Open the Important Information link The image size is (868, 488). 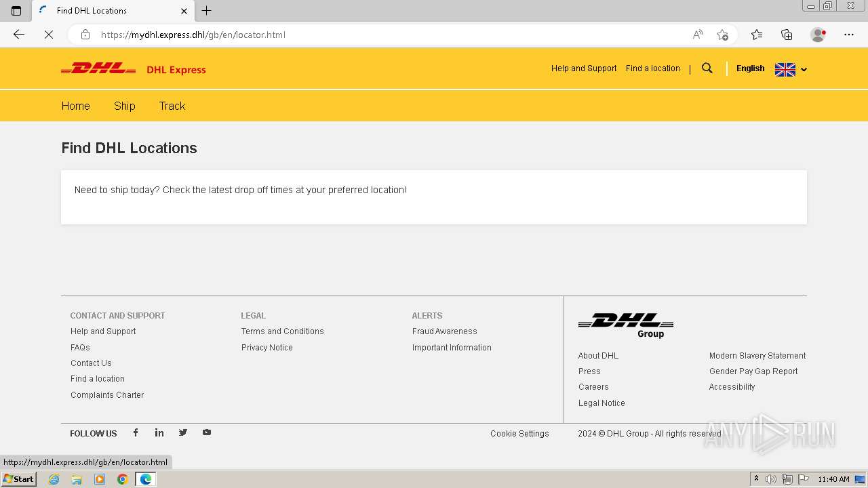(x=452, y=348)
